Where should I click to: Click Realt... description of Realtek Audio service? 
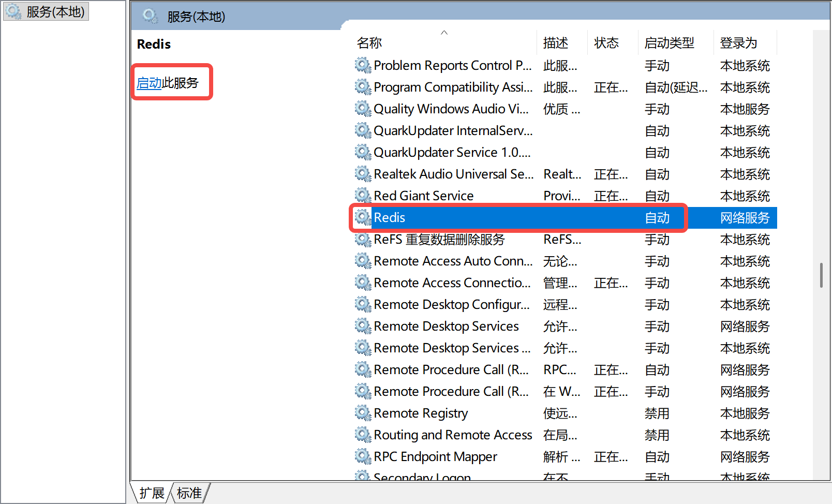pyautogui.click(x=562, y=174)
